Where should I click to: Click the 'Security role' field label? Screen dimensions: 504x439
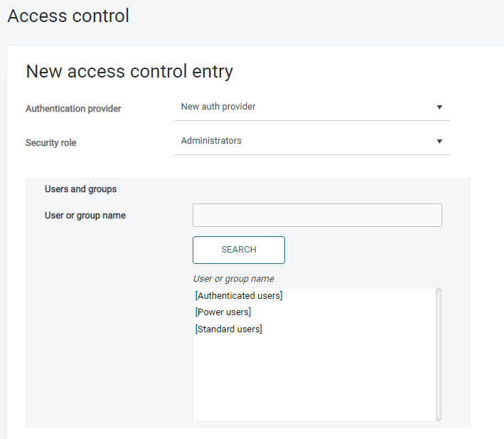click(x=50, y=143)
